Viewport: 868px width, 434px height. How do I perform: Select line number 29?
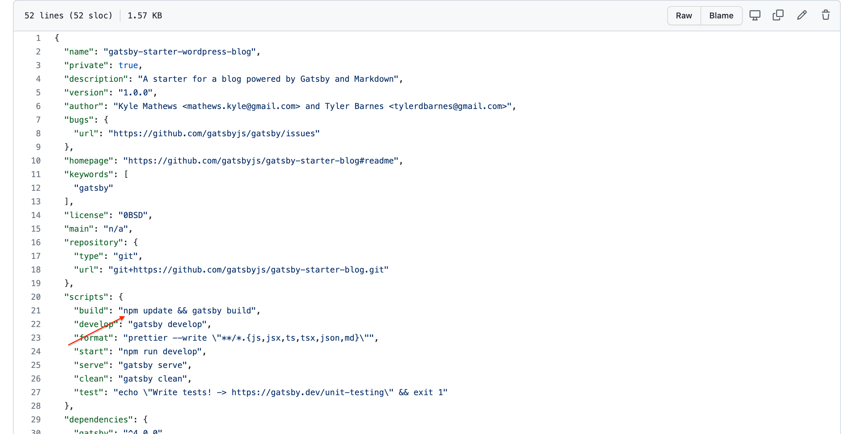36,420
